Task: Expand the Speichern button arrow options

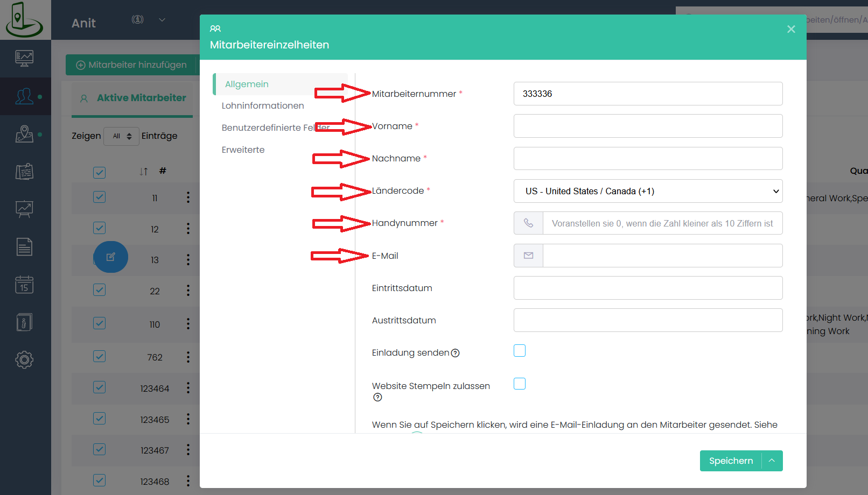Action: (x=772, y=461)
